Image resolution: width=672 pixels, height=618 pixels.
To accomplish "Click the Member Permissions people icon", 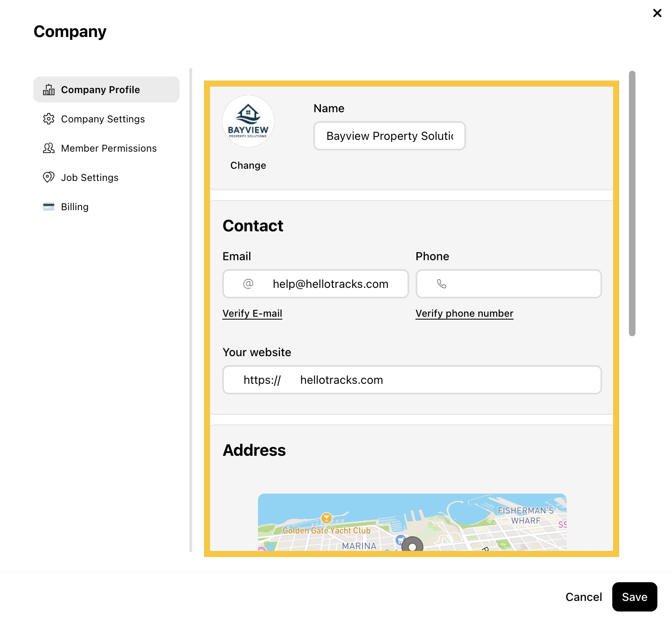I will pos(49,148).
